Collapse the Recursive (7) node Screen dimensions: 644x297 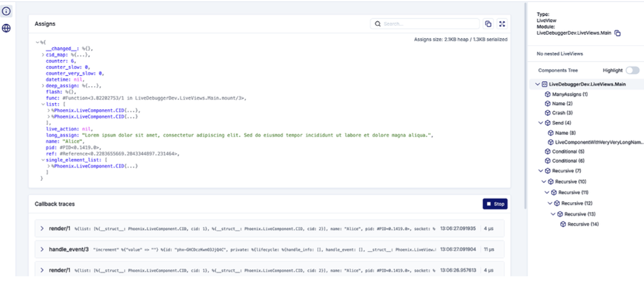coord(541,171)
